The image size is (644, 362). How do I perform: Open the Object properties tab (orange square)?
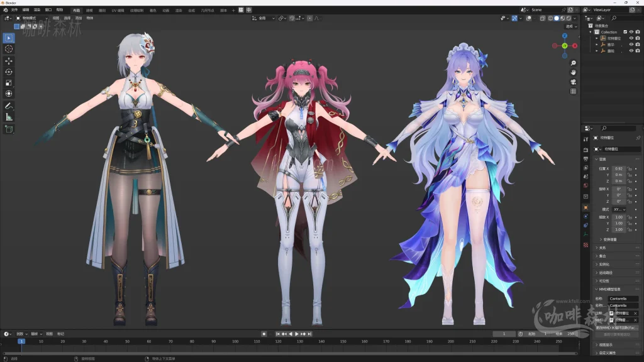point(586,207)
